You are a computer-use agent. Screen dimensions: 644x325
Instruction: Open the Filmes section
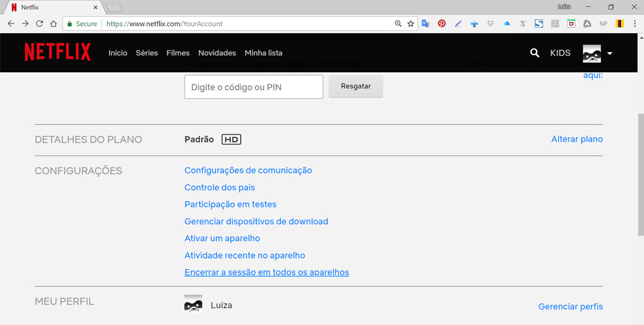pos(178,53)
